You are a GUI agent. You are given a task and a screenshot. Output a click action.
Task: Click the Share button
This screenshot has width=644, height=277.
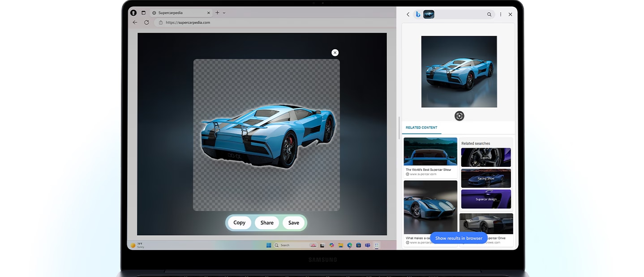[x=267, y=223]
